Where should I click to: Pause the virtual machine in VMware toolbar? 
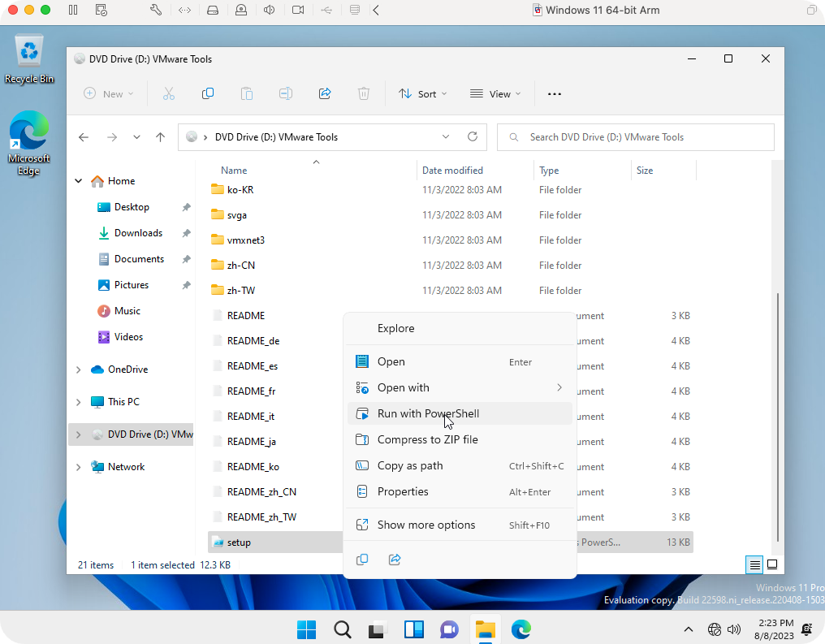[73, 10]
